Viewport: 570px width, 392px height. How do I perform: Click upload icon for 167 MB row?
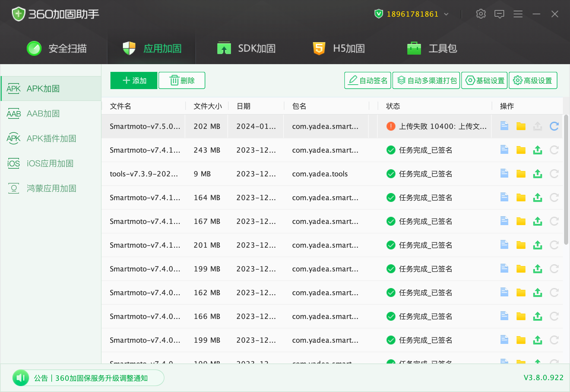coord(537,221)
